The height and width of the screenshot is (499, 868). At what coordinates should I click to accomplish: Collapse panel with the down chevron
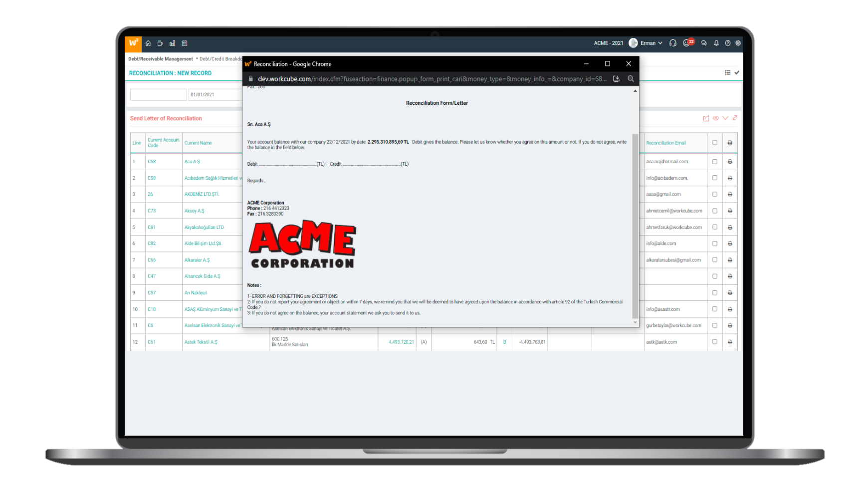(x=725, y=118)
